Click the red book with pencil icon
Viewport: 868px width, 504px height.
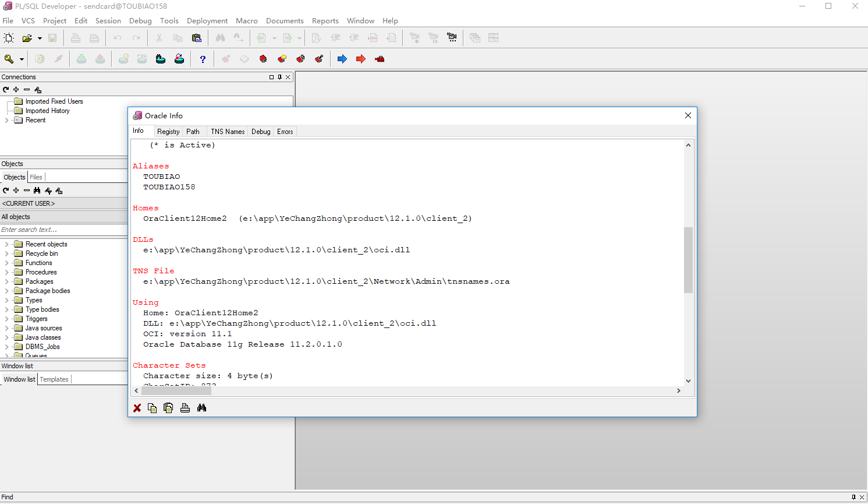[x=319, y=59]
